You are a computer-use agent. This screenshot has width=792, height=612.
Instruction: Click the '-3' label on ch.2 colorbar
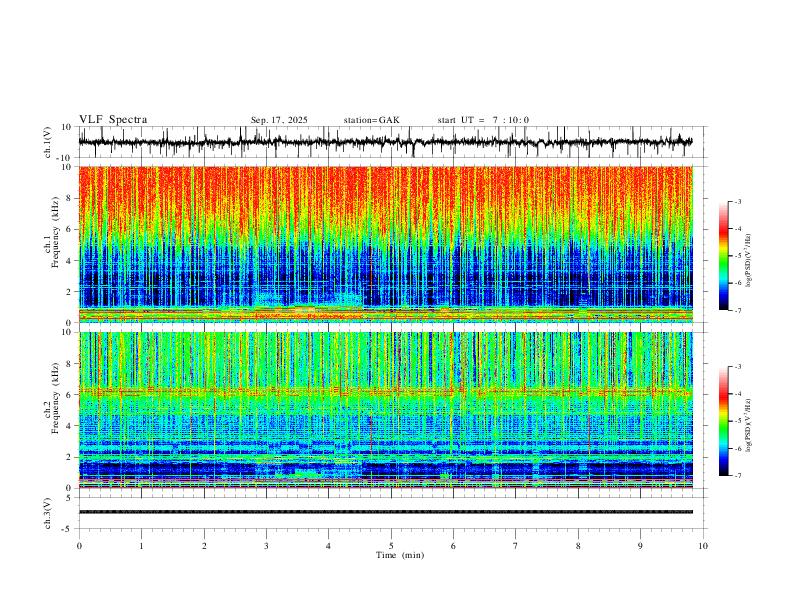coord(737,367)
